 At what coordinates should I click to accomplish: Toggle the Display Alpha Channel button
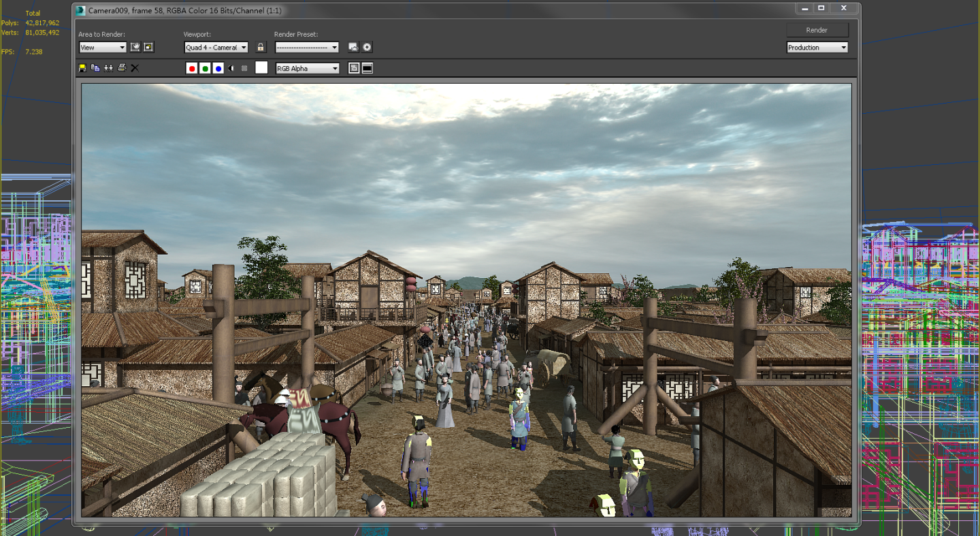tap(231, 68)
